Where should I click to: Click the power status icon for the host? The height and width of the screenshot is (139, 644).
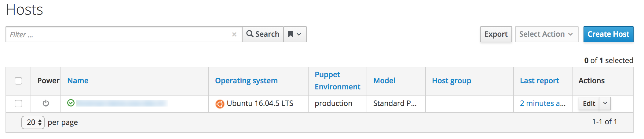(46, 103)
